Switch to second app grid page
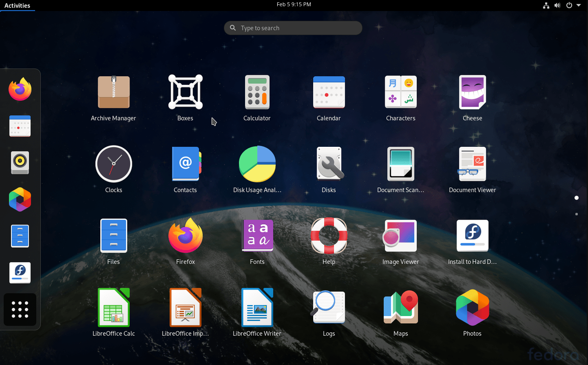This screenshot has height=365, width=588. pyautogui.click(x=576, y=214)
